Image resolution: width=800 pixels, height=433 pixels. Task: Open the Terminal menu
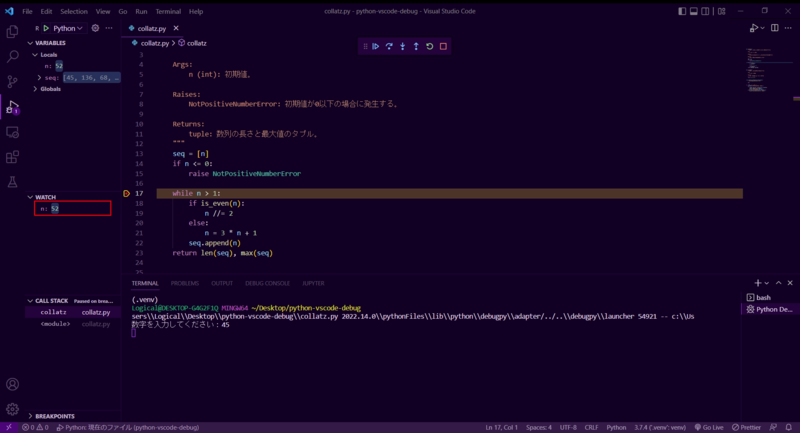[168, 11]
